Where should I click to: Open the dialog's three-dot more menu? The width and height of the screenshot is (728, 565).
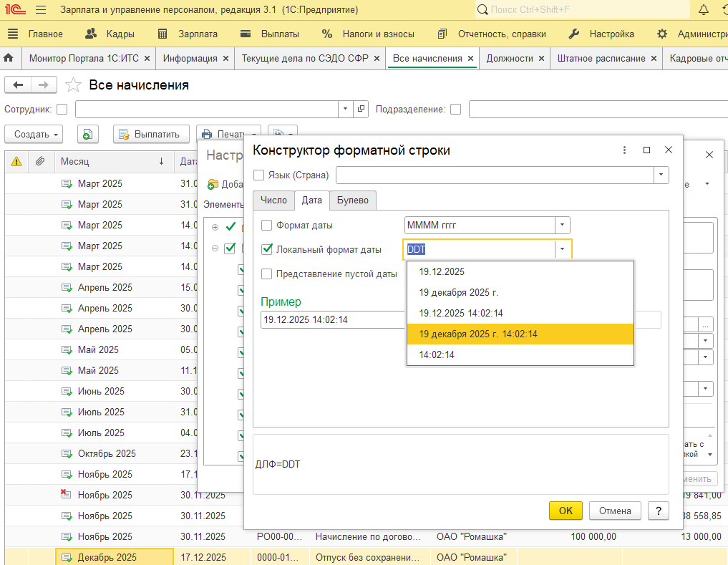coord(625,150)
